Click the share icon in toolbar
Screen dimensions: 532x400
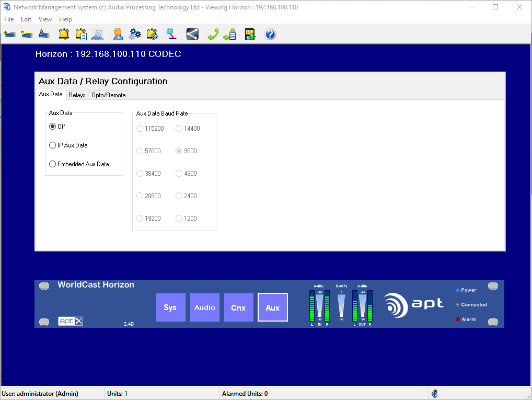click(192, 35)
